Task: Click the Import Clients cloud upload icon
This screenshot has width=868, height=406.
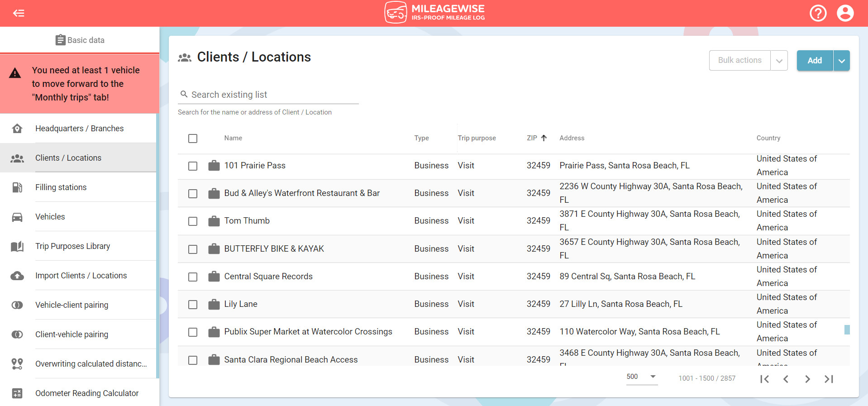Action: [x=17, y=276]
